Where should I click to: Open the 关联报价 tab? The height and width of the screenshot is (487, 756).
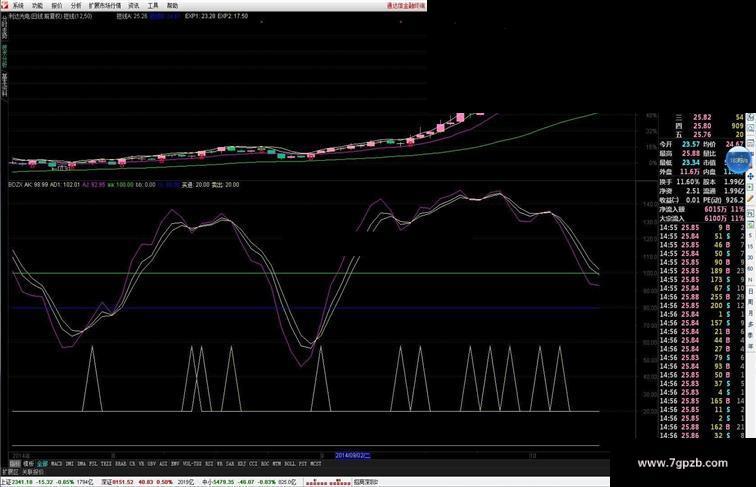tap(33, 472)
